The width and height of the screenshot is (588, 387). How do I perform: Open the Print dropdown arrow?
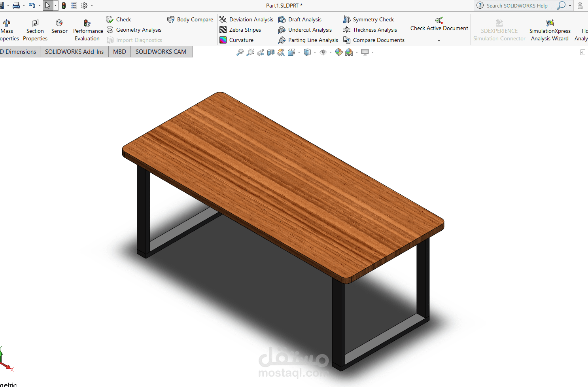pyautogui.click(x=23, y=6)
